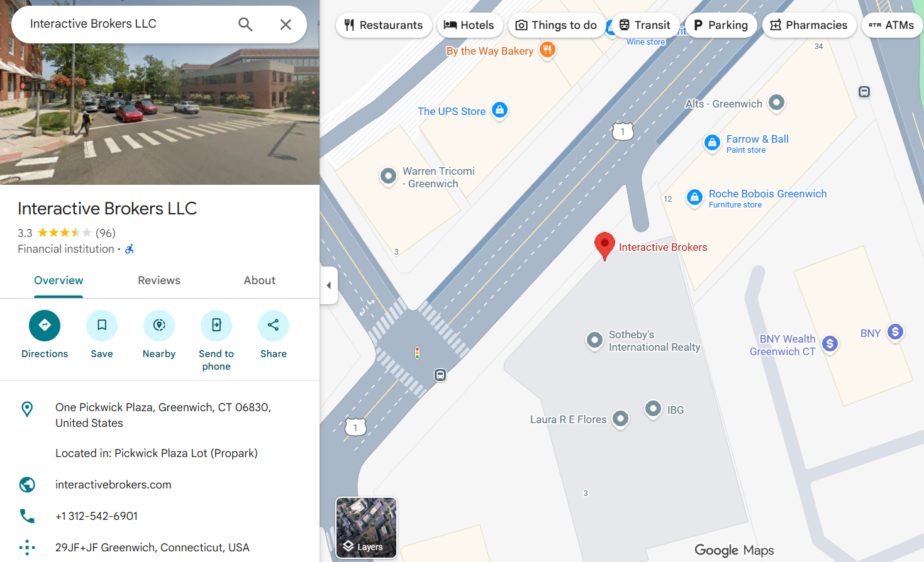924x562 pixels.
Task: Show Parking locations chip
Action: click(x=721, y=25)
